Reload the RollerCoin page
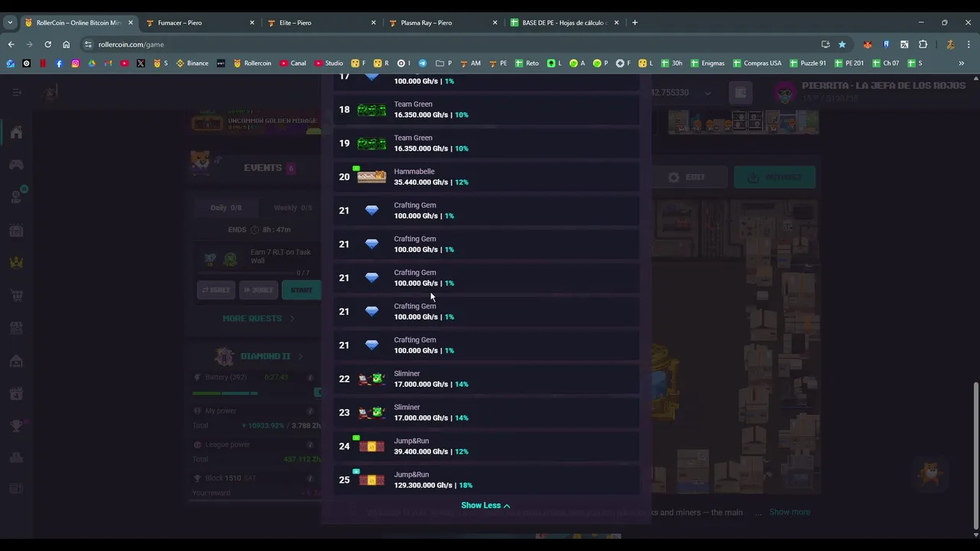The height and width of the screenshot is (551, 980). click(x=47, y=44)
